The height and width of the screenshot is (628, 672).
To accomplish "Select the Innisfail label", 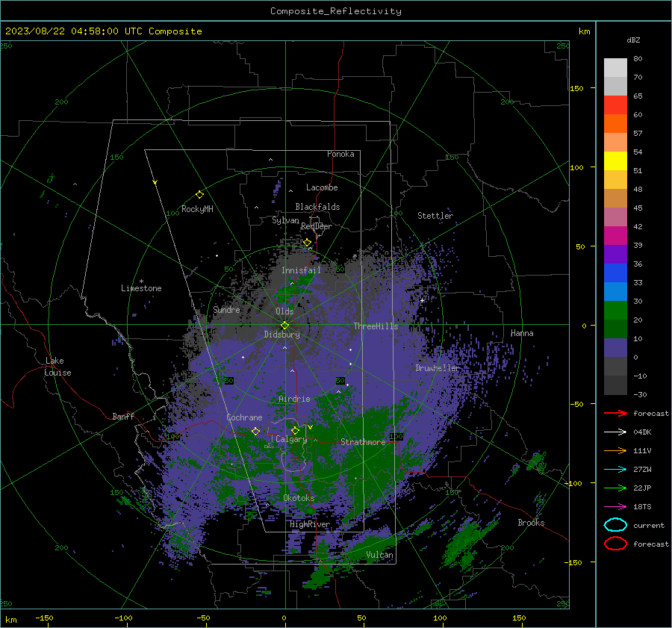I will 301,270.
